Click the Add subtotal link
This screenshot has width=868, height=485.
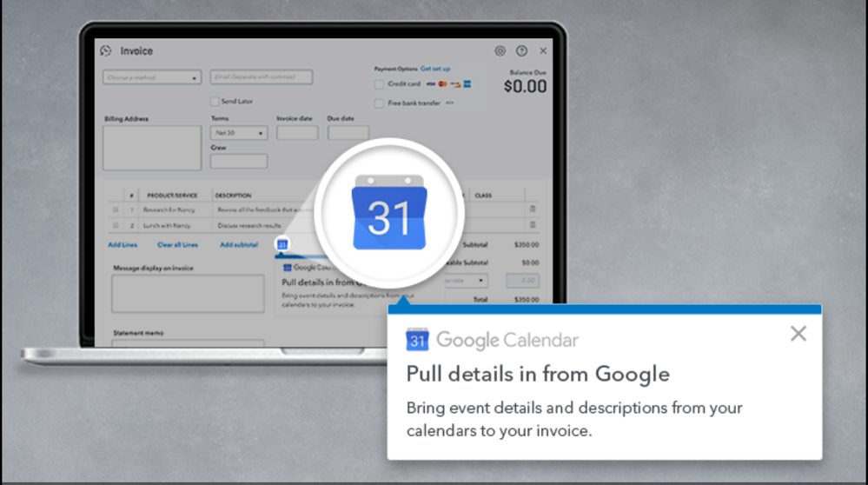[239, 245]
